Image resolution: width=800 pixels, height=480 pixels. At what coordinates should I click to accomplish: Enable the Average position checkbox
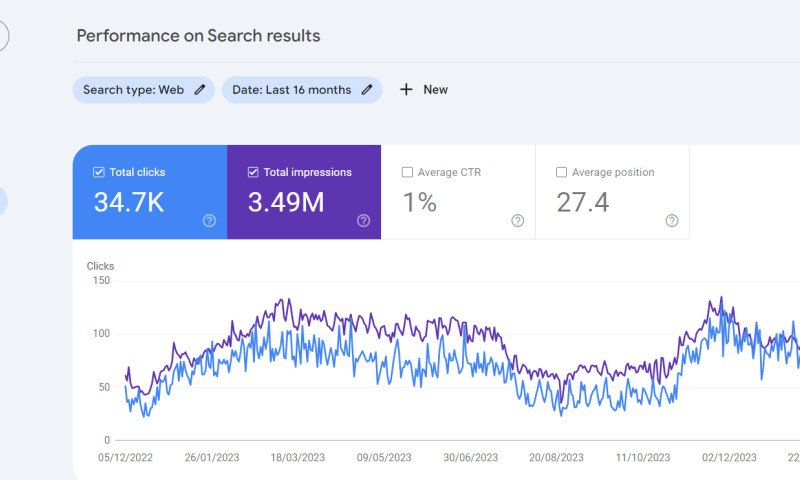(561, 172)
